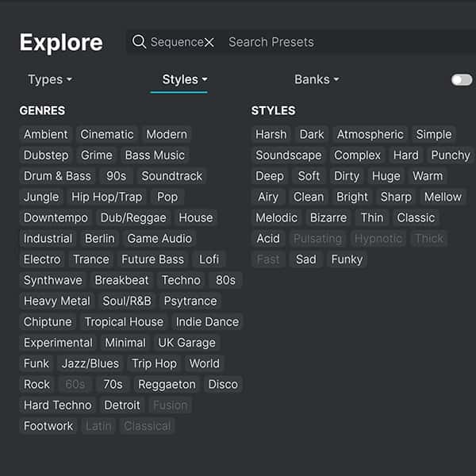
Task: Filter by the Soundscape style
Action: point(288,155)
